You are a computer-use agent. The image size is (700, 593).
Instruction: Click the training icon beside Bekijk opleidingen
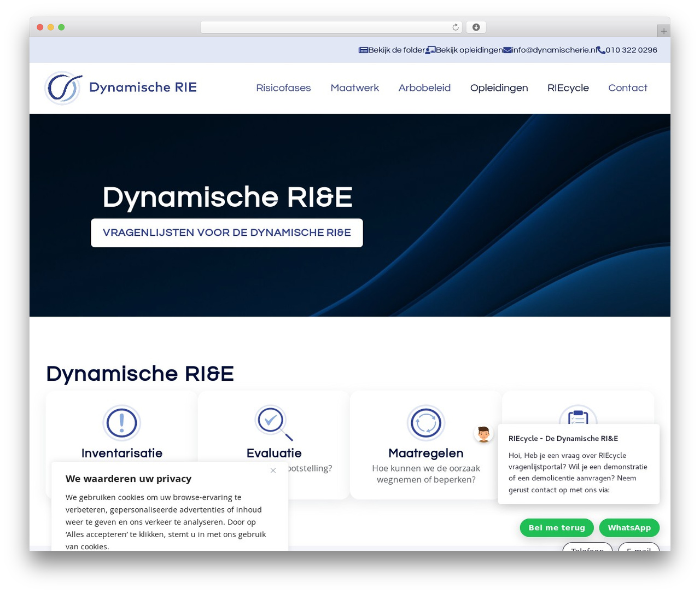click(430, 50)
